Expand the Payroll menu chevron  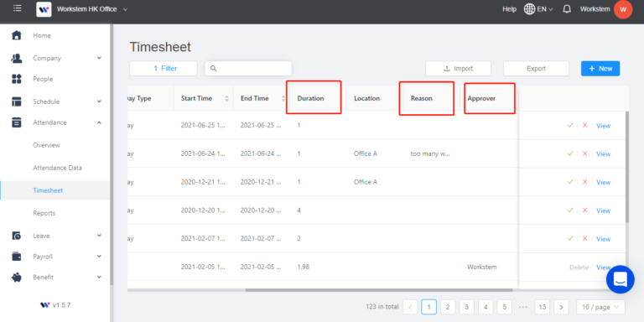click(x=99, y=256)
